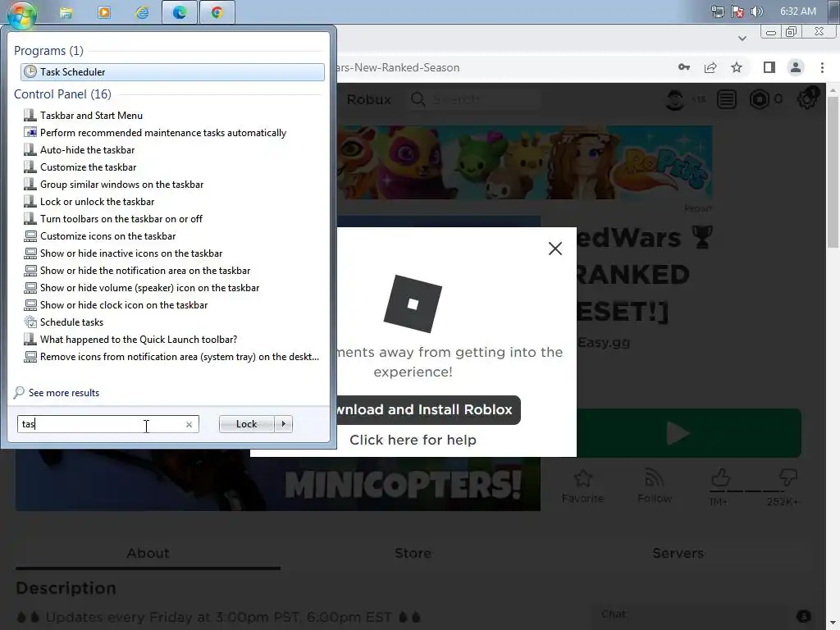Expand Chrome's tab search chevron
This screenshot has width=840, height=630.
point(742,38)
